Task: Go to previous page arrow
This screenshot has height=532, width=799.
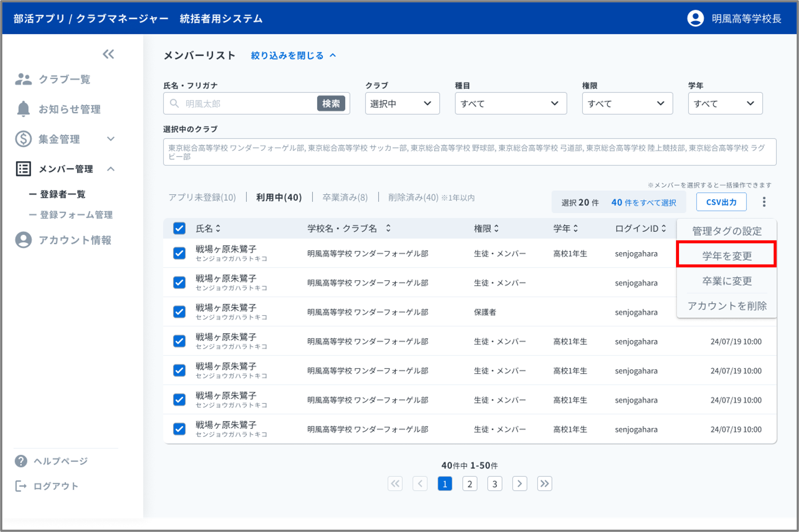Action: (420, 483)
